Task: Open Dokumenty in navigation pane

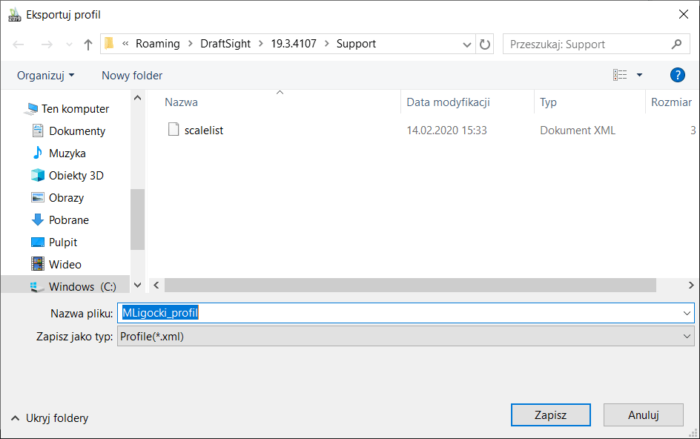Action: pyautogui.click(x=77, y=131)
